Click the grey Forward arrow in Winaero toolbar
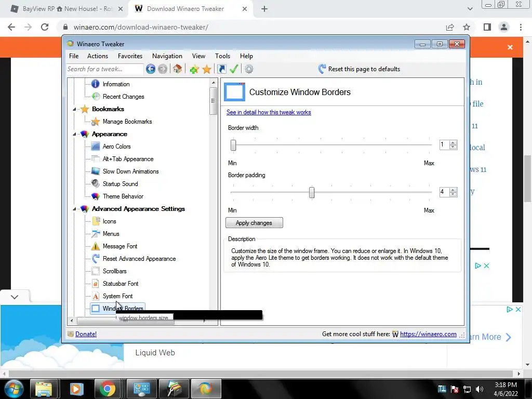Image resolution: width=532 pixels, height=399 pixels. [163, 69]
